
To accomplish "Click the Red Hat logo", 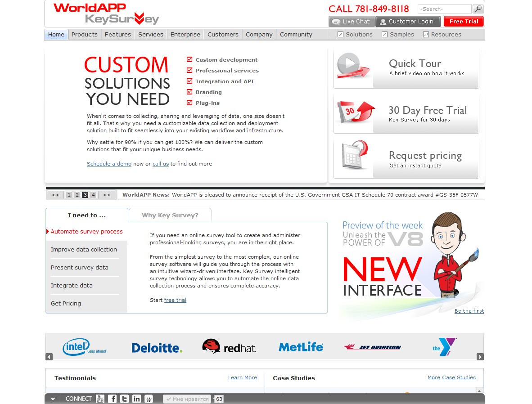I will (229, 347).
